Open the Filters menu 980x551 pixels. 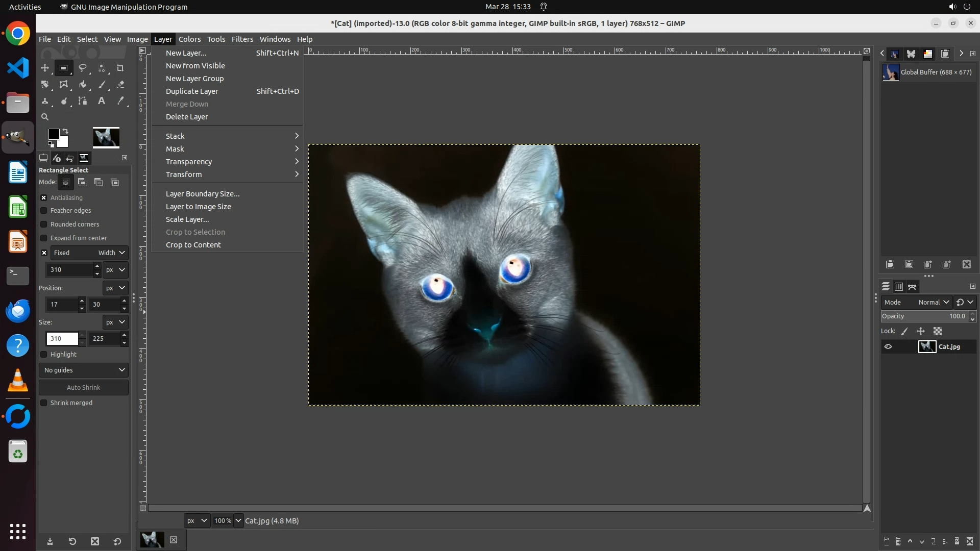click(x=242, y=39)
